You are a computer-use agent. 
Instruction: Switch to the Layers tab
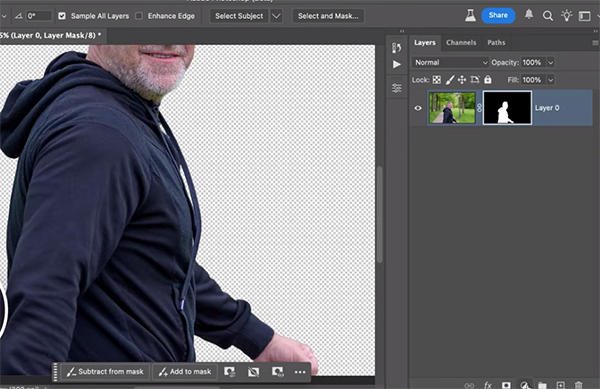[x=425, y=42]
